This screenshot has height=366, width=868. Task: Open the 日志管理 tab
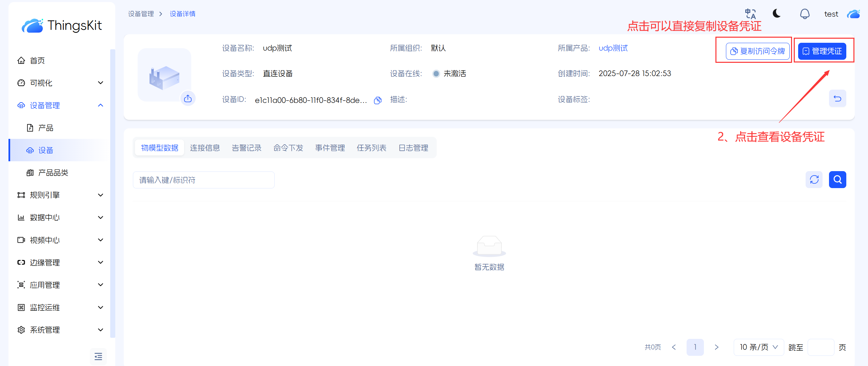pos(413,148)
